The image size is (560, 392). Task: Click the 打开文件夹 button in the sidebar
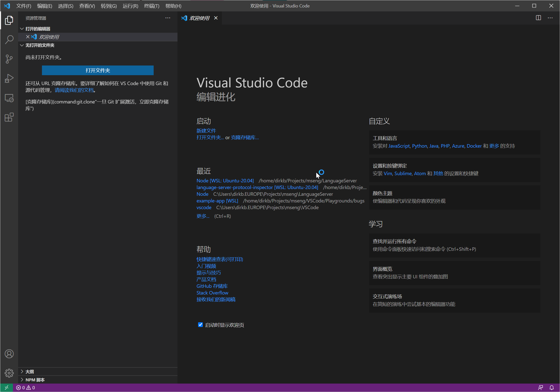coord(98,70)
